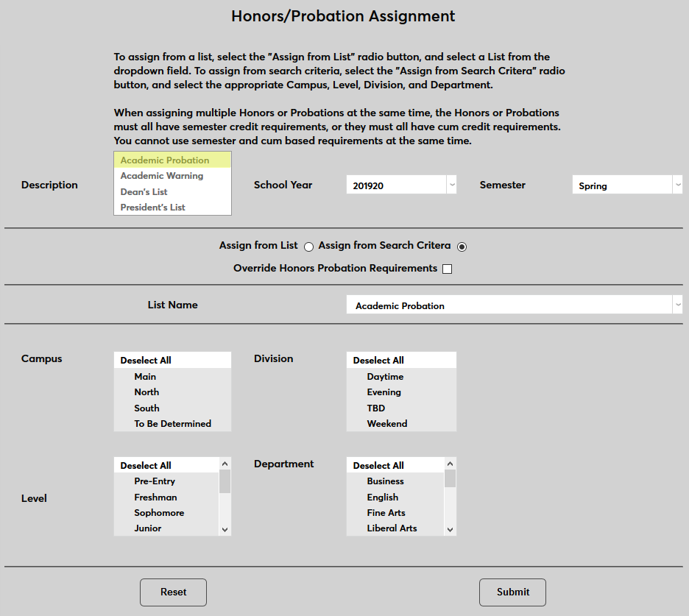
Task: Choose Weekend in the Division list
Action: 386,423
